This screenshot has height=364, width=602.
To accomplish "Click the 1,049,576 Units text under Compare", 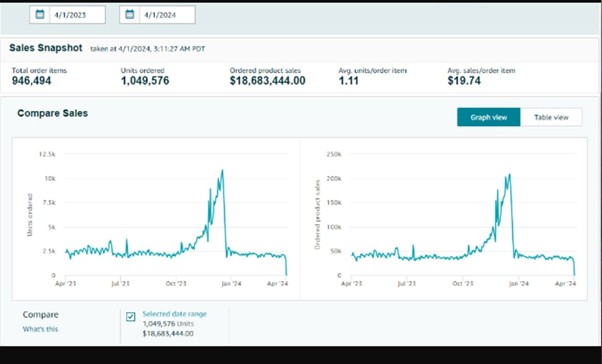I will tap(167, 324).
